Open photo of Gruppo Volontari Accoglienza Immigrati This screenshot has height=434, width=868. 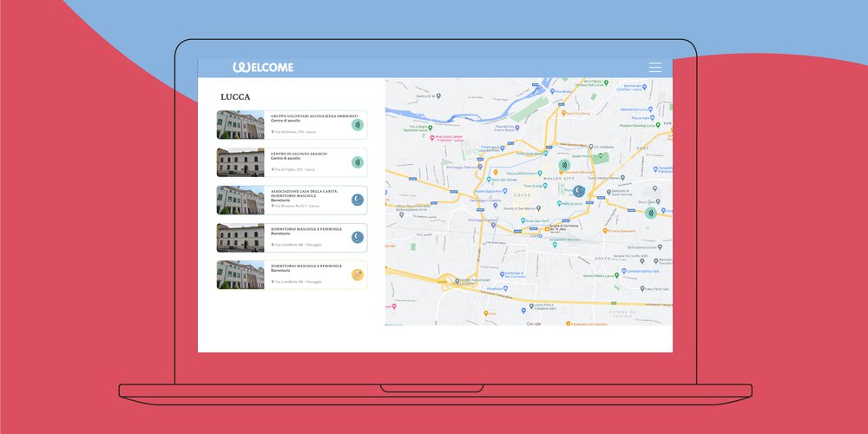tap(240, 125)
